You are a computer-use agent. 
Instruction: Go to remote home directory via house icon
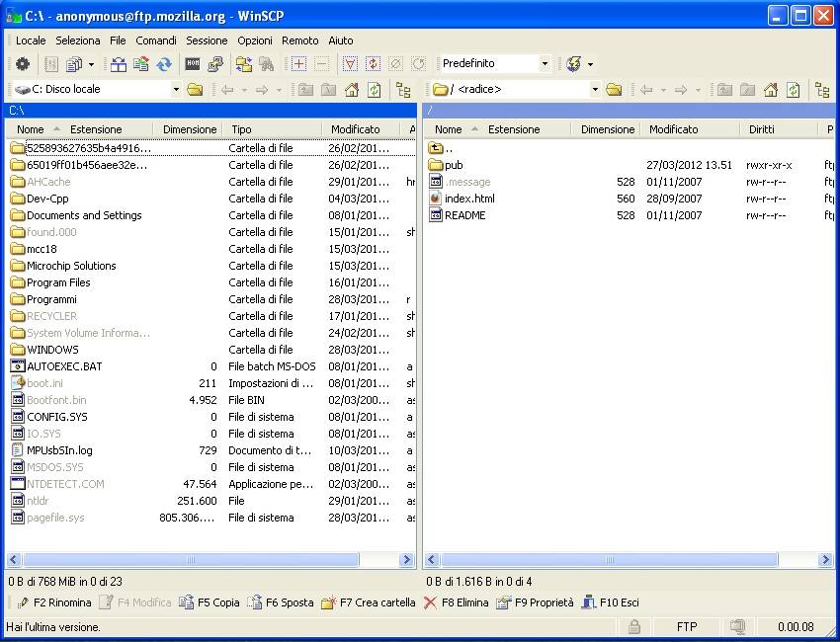click(772, 89)
